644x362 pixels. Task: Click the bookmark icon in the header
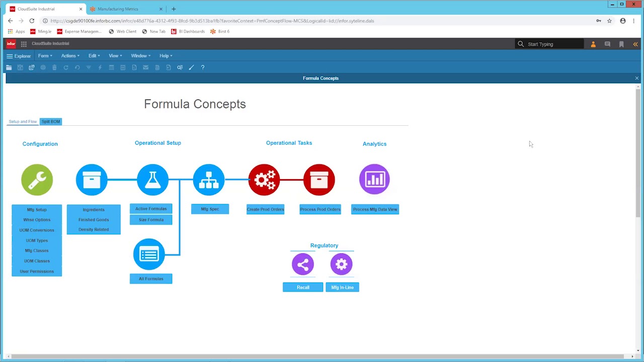[621, 44]
